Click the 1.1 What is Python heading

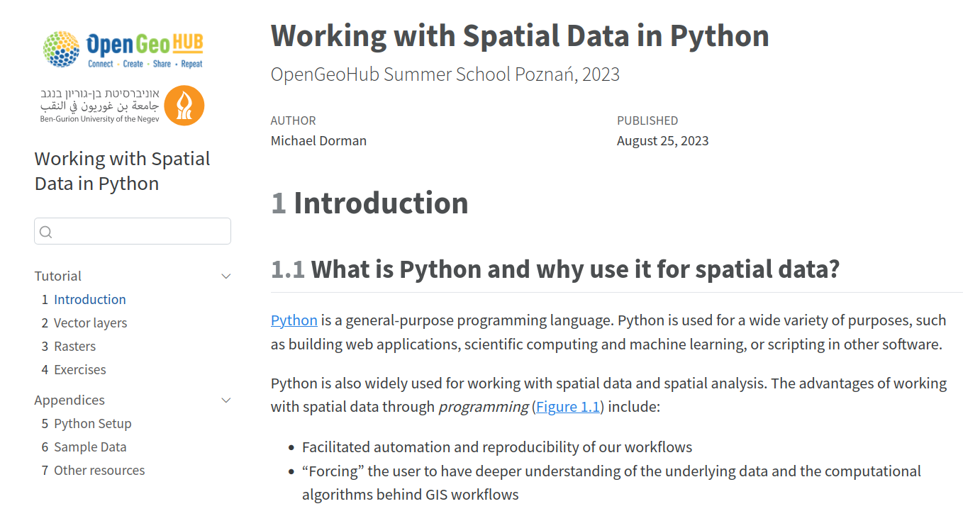tap(555, 269)
